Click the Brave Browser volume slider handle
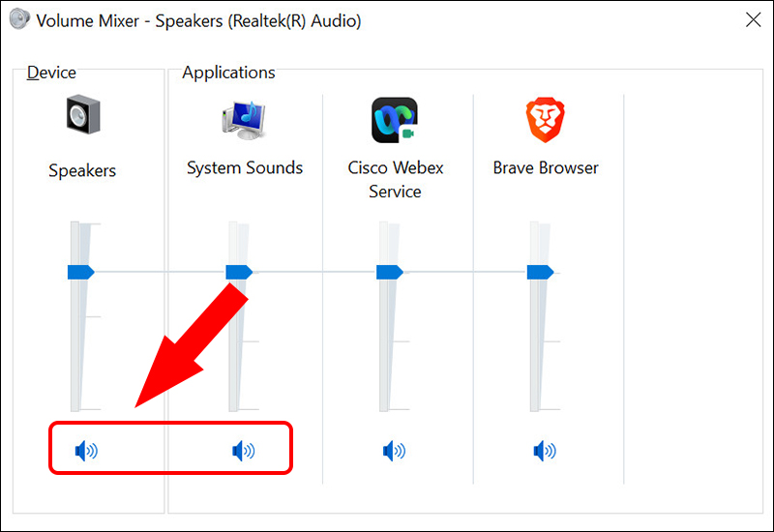This screenshot has height=532, width=774. click(x=540, y=273)
